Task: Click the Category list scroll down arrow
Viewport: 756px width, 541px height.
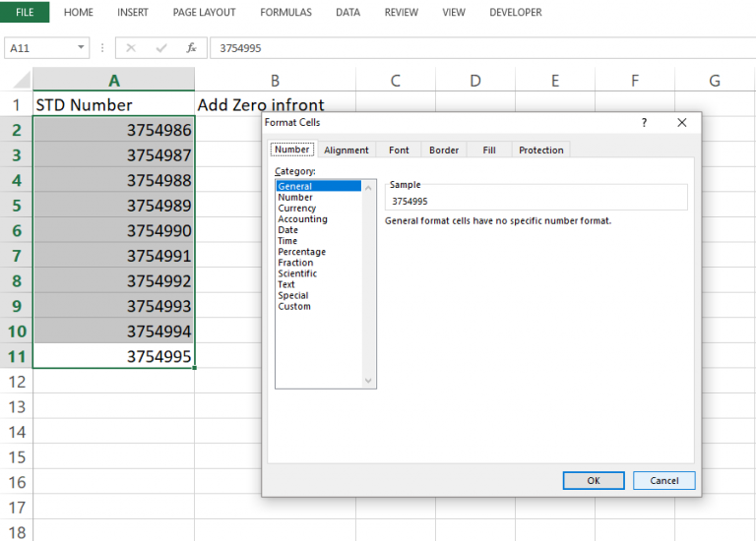Action: click(x=368, y=381)
